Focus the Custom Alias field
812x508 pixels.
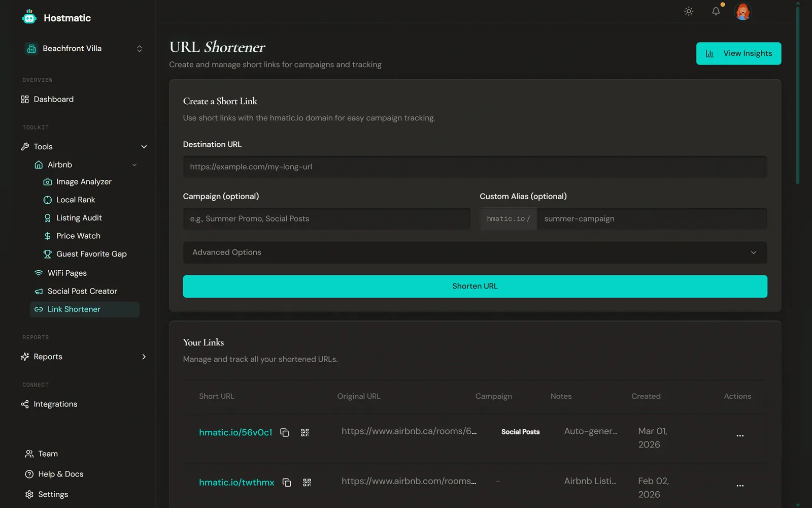tap(652, 219)
